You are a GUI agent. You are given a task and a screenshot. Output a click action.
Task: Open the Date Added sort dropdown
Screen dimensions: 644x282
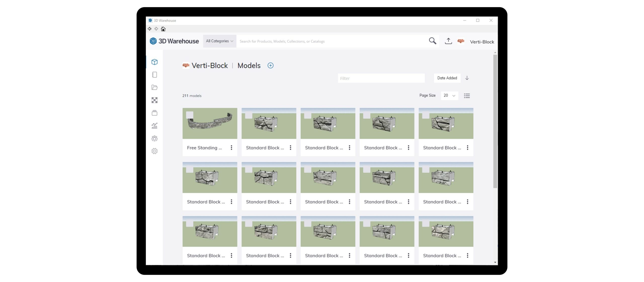point(447,78)
